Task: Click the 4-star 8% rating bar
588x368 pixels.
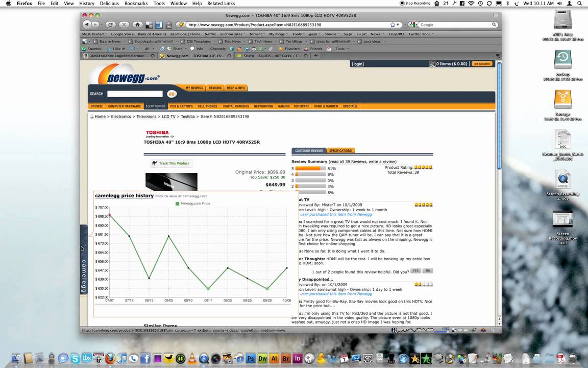Action: [310, 174]
